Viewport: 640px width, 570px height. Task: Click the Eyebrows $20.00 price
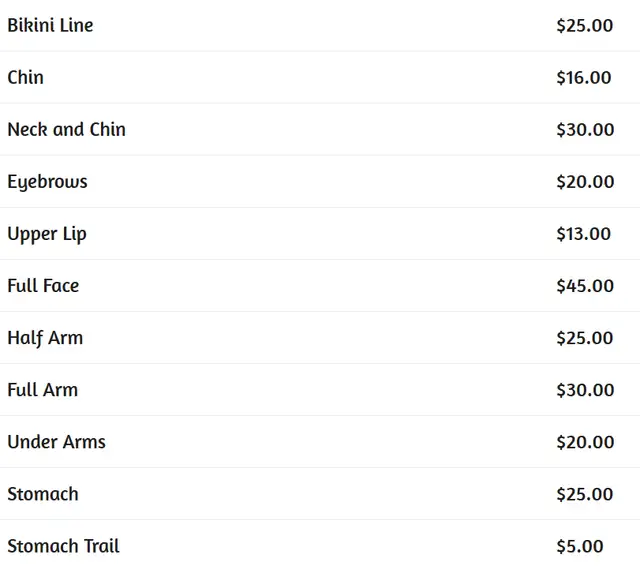tap(585, 182)
